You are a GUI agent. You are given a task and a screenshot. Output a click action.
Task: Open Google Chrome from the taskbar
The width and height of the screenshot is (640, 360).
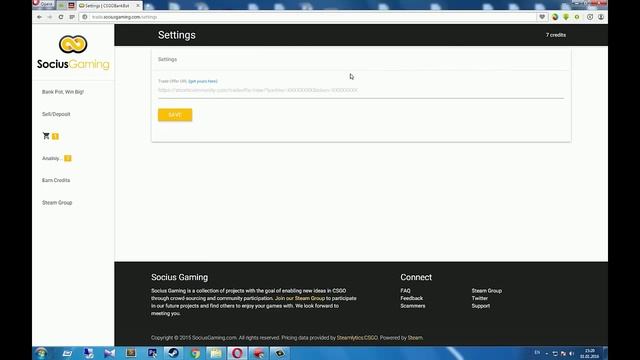click(195, 353)
